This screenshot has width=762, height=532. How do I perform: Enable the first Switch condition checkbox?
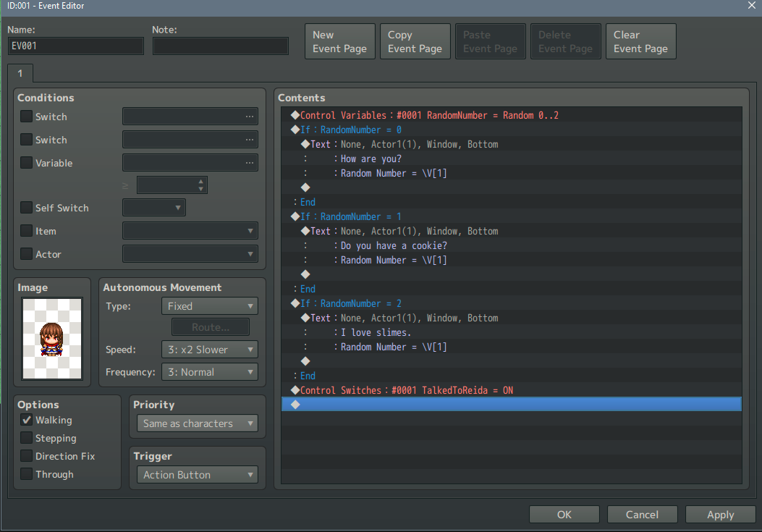pos(27,117)
